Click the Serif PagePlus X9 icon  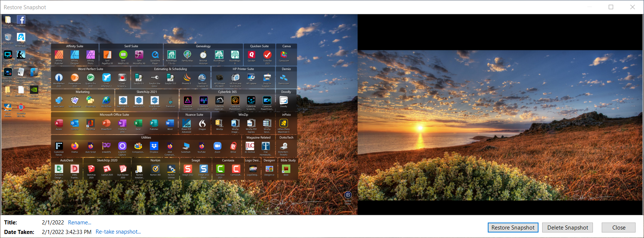pyautogui.click(x=107, y=57)
